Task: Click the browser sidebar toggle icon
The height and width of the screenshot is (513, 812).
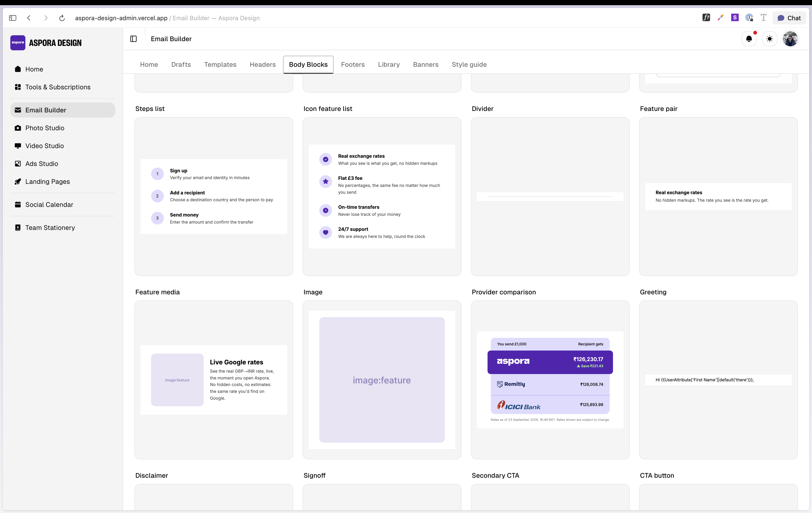Action: [x=12, y=18]
